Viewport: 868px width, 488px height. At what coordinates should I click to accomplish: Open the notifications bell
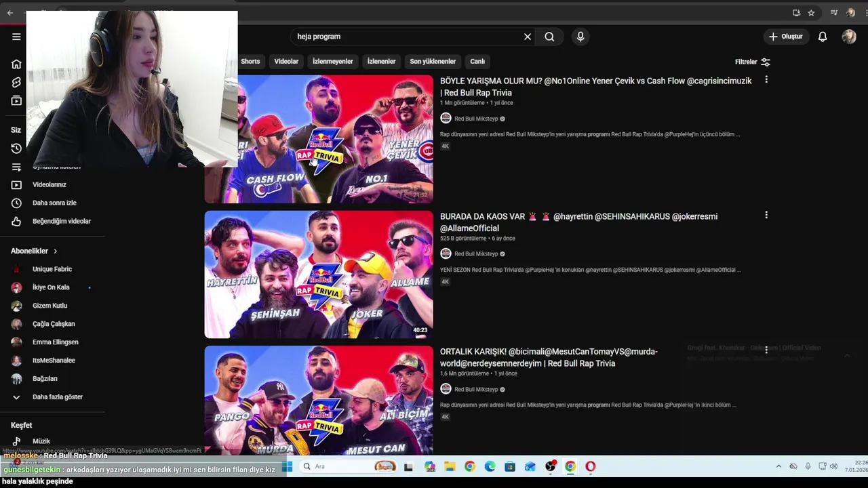823,37
